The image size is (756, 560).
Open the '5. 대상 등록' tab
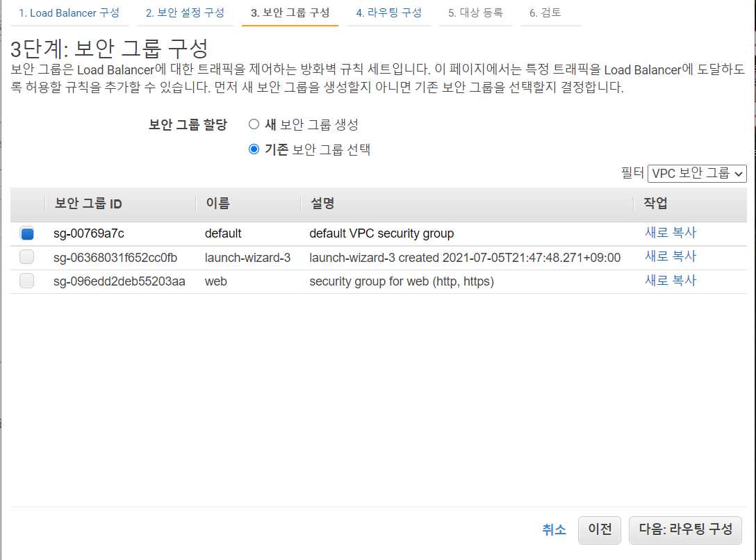click(x=475, y=13)
